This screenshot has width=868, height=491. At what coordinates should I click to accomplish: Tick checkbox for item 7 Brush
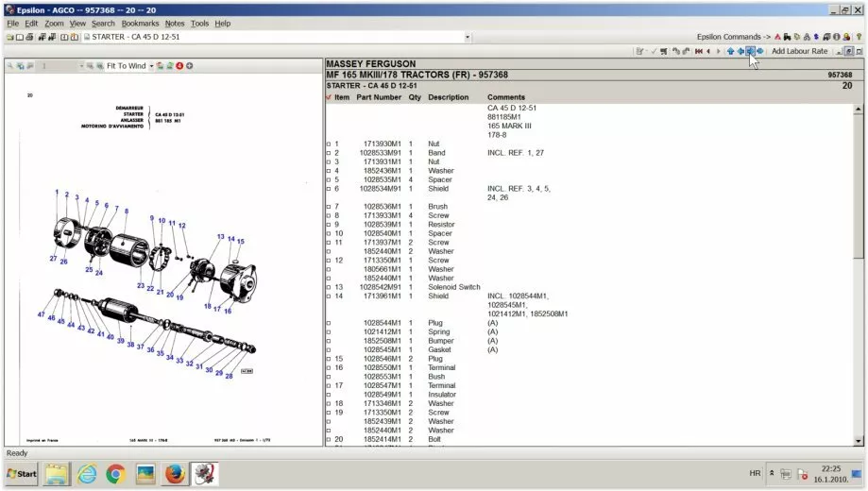[x=329, y=207]
